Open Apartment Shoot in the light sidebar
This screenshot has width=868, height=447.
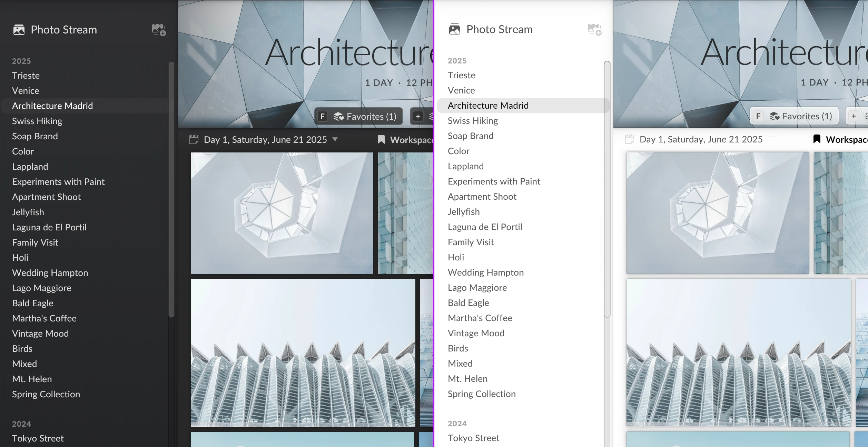coord(482,197)
